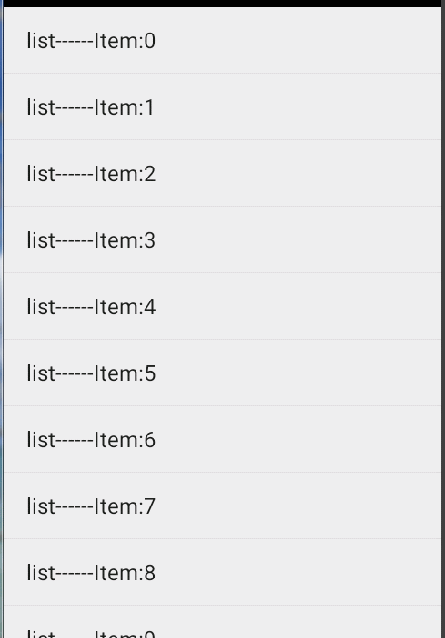Click the 'list------Item:6' text label
This screenshot has height=638, width=445.
click(x=91, y=440)
